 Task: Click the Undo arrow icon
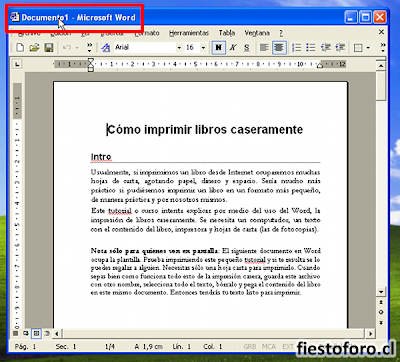(67, 48)
